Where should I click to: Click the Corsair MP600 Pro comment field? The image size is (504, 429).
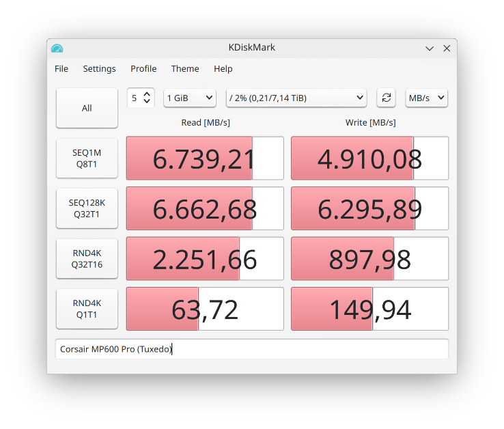click(x=252, y=349)
